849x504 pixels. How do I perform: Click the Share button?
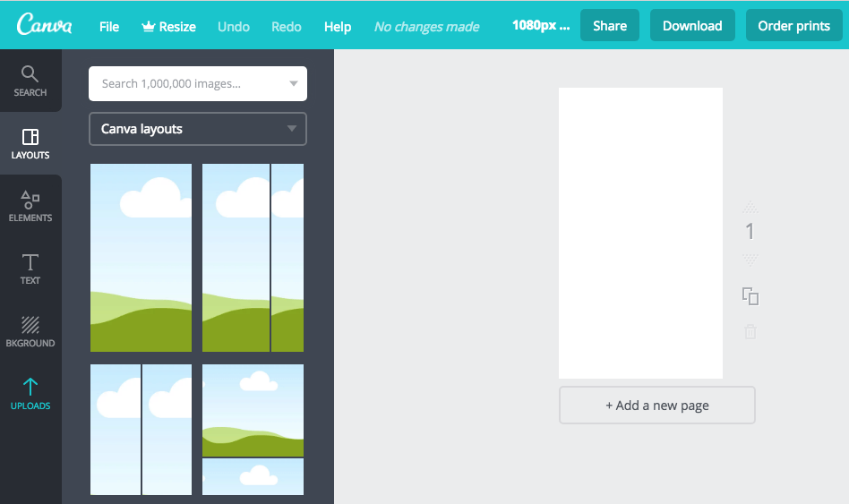[610, 26]
